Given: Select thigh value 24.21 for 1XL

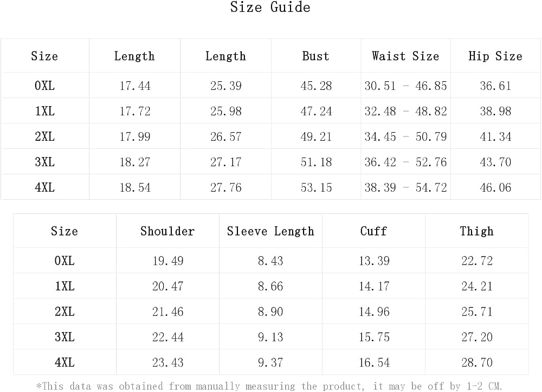Looking at the screenshot, I should (477, 286).
